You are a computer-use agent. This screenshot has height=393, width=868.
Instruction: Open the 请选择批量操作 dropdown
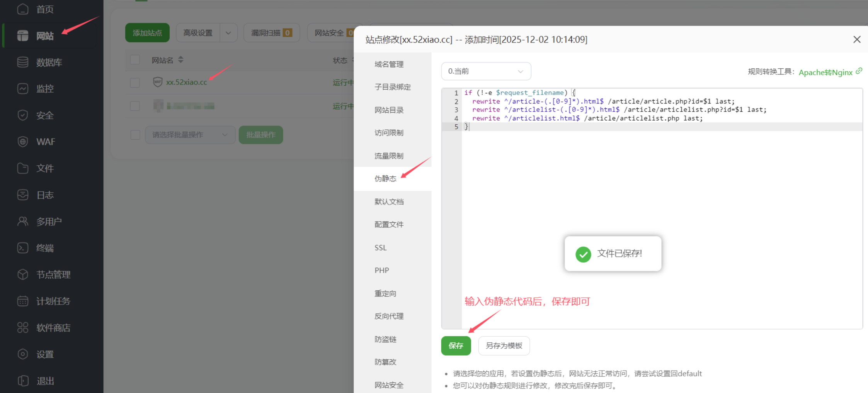click(x=190, y=134)
